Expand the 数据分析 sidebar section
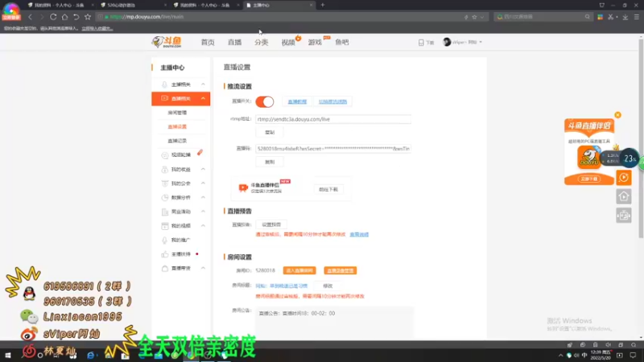This screenshot has width=644, height=362. 203,197
